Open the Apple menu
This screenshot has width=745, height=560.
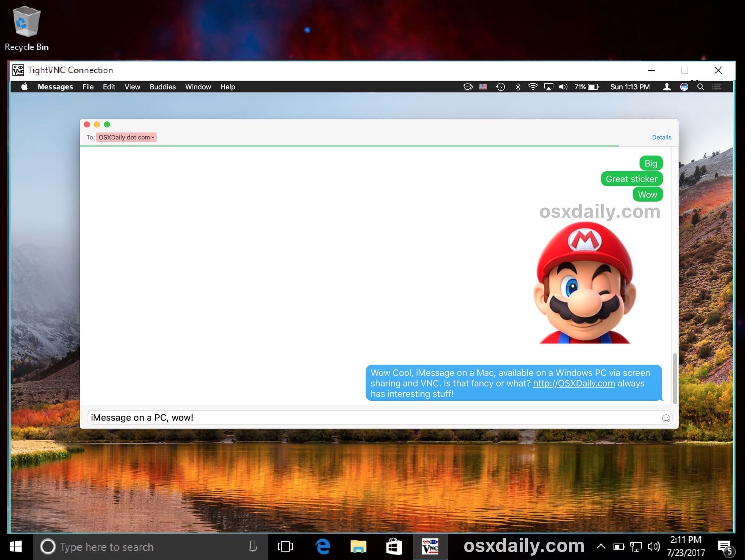click(x=25, y=87)
